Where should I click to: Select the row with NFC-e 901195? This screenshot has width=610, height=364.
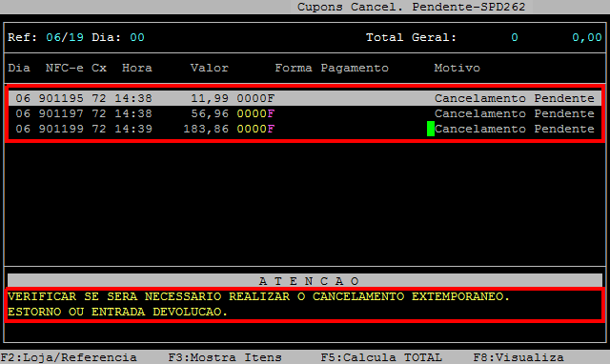(x=305, y=98)
